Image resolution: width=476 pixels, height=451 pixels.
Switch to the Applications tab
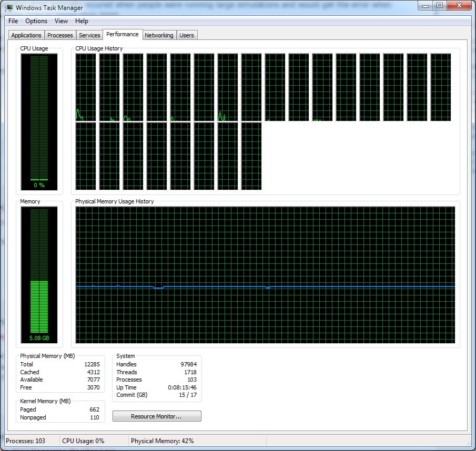click(x=26, y=35)
